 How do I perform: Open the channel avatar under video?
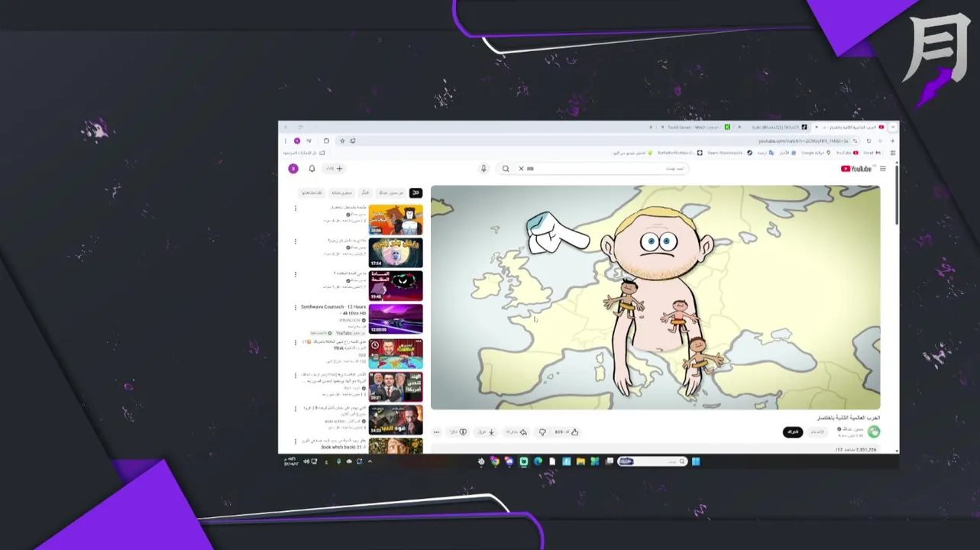pyautogui.click(x=875, y=432)
